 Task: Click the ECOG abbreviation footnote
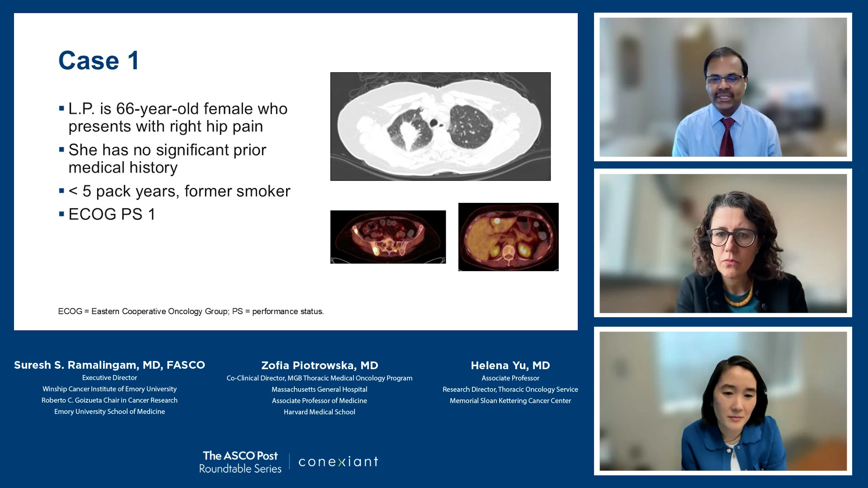tap(191, 311)
